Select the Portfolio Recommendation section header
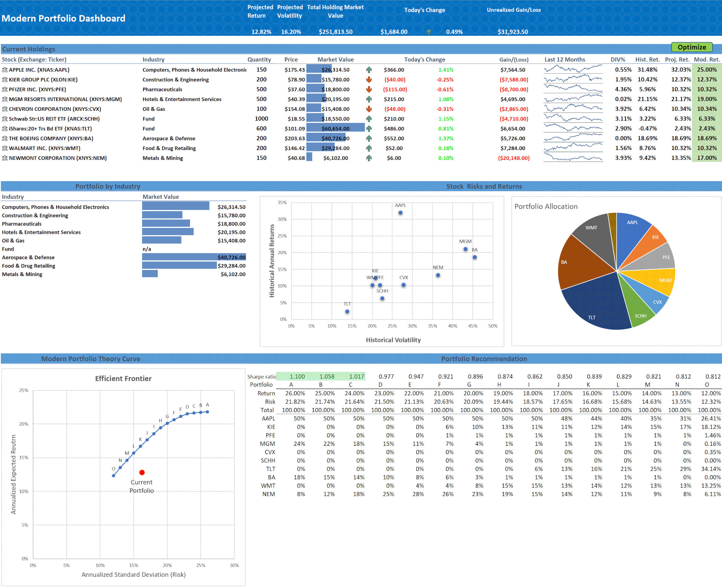 [484, 359]
